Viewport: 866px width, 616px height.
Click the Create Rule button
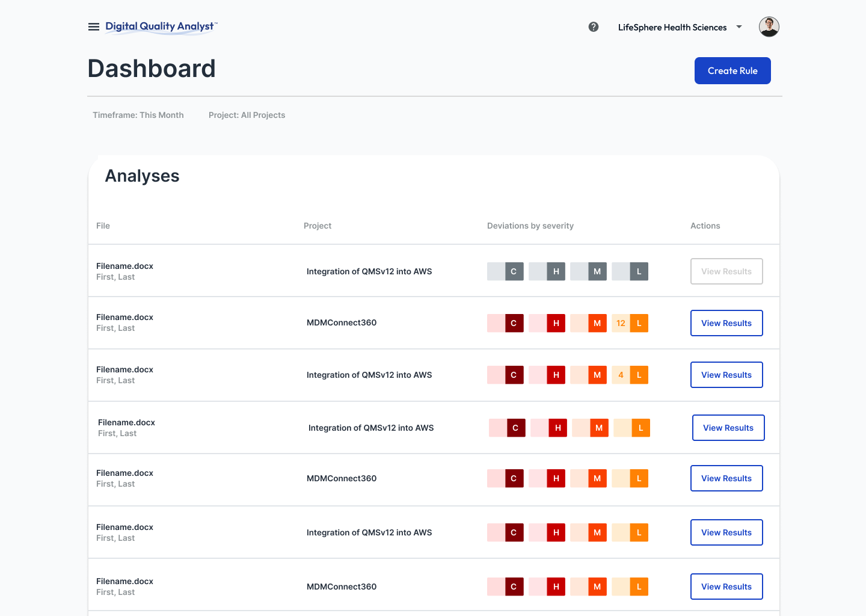[732, 71]
